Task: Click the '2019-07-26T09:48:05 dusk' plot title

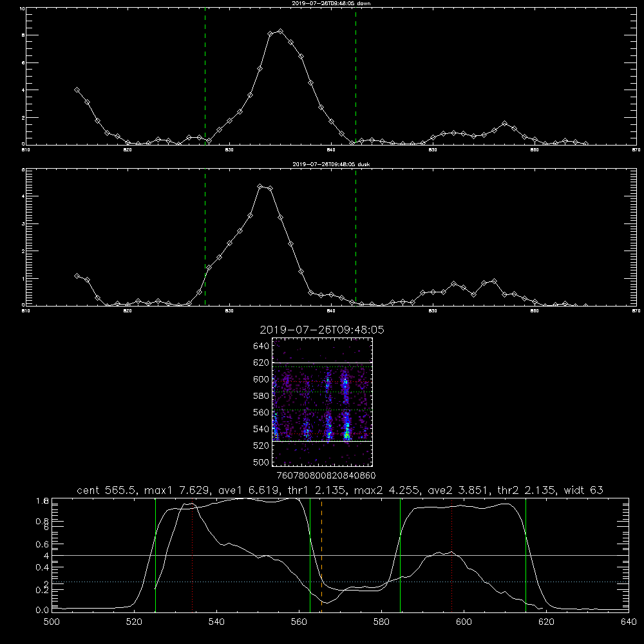Action: tap(331, 164)
